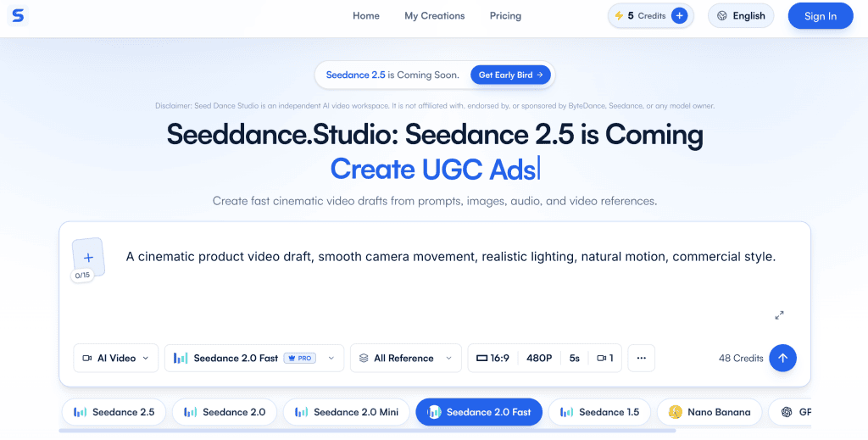Click the layers icon in All Reference

click(364, 358)
